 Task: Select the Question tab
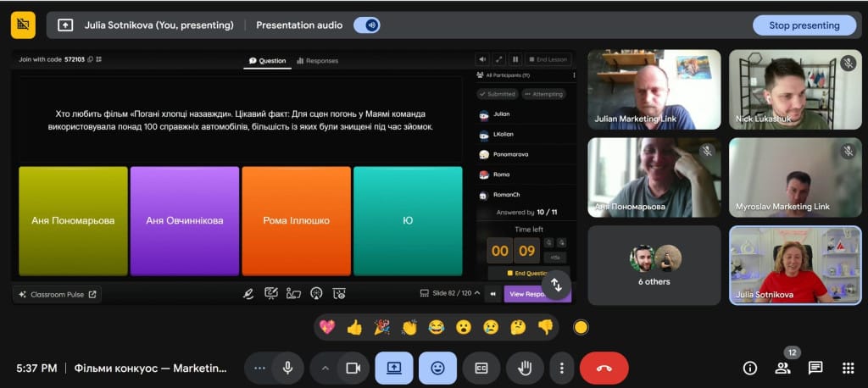(267, 61)
